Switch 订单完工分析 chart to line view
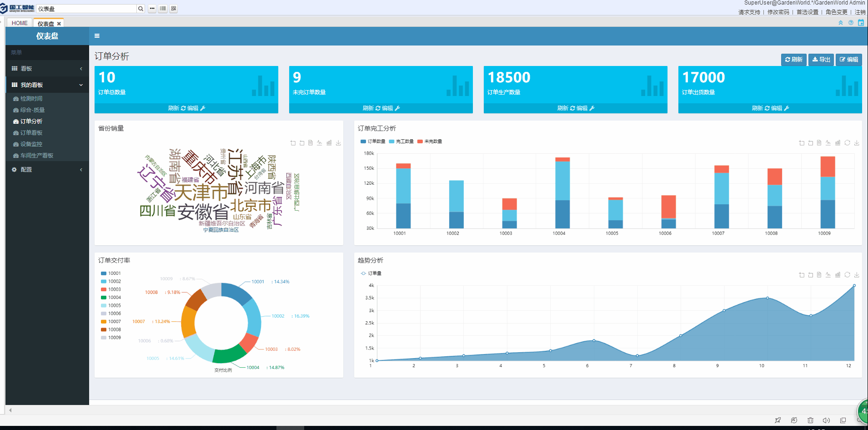The image size is (868, 430). point(828,143)
